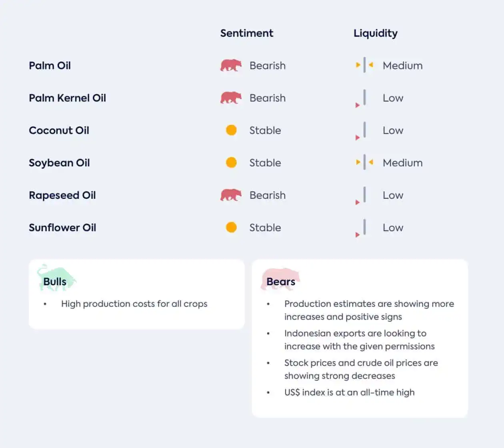This screenshot has width=504, height=448.
Task: Click 'High production costs for all crops' text
Action: coord(134,304)
